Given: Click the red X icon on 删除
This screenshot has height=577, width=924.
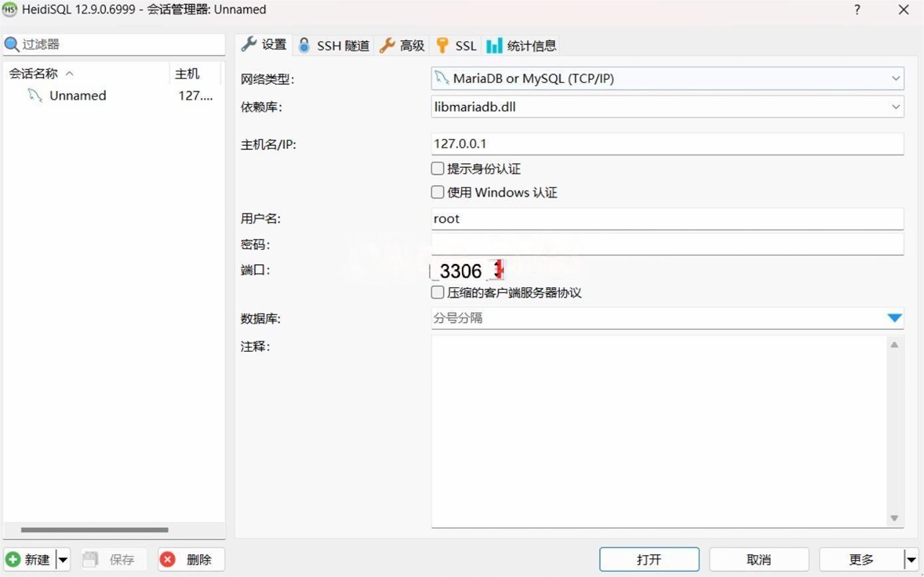Looking at the screenshot, I should [168, 559].
